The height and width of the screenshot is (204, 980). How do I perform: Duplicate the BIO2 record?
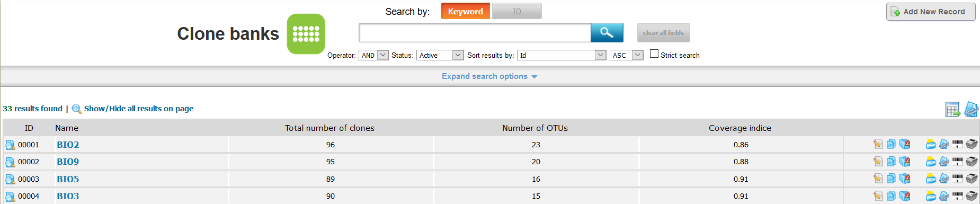click(x=891, y=144)
